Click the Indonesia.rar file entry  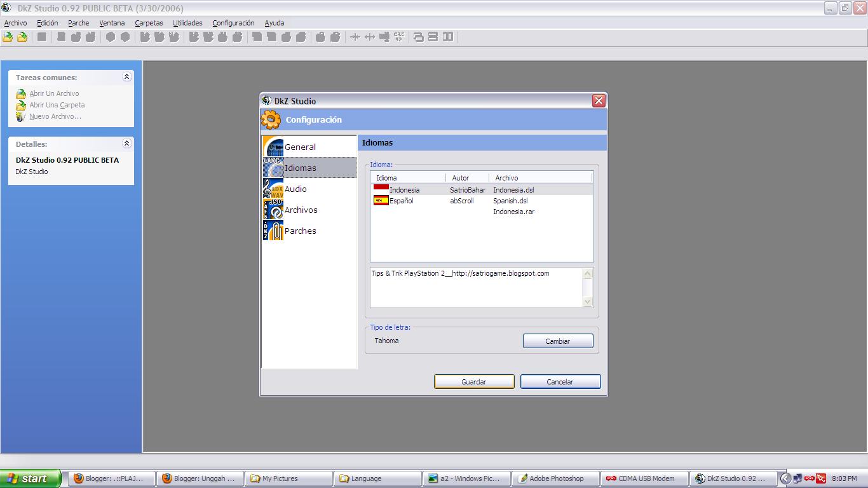click(x=513, y=212)
